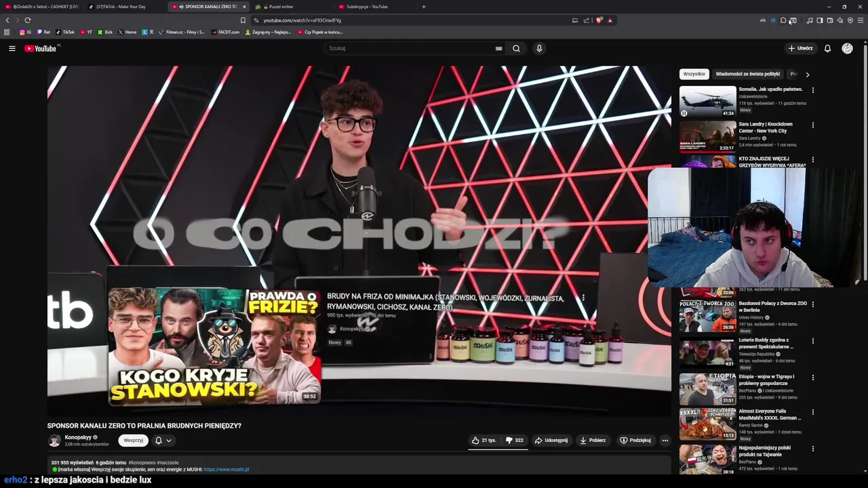The image size is (868, 488).
Task: Open the account avatar menu
Action: pyautogui.click(x=847, y=48)
